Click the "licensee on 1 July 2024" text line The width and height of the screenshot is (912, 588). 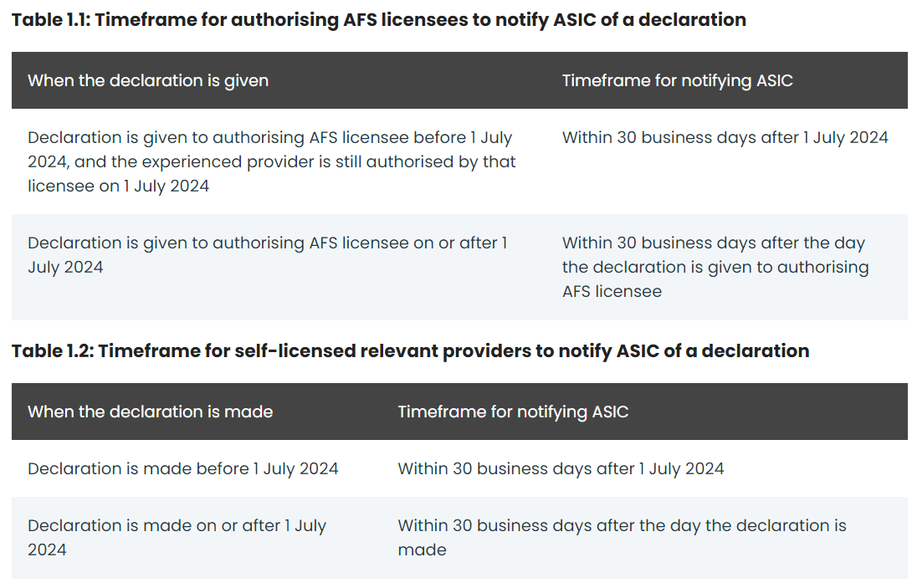118,186
